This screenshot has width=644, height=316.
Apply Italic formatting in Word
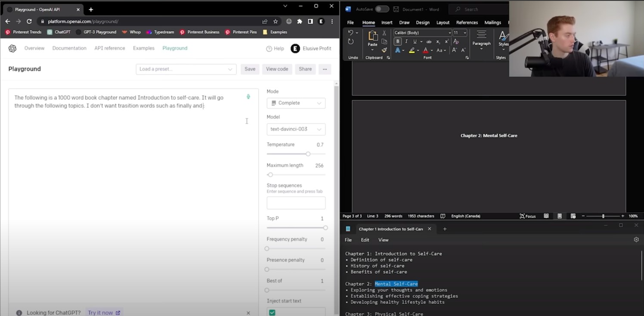pyautogui.click(x=406, y=42)
